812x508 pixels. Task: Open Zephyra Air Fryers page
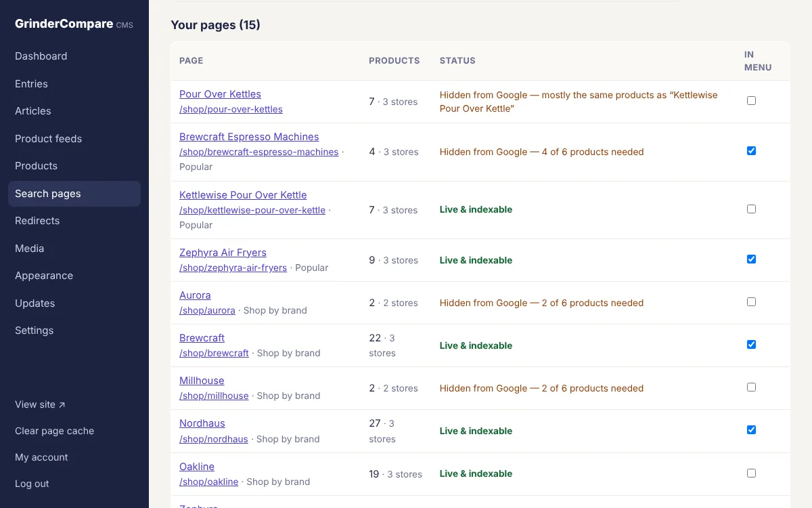(x=223, y=253)
